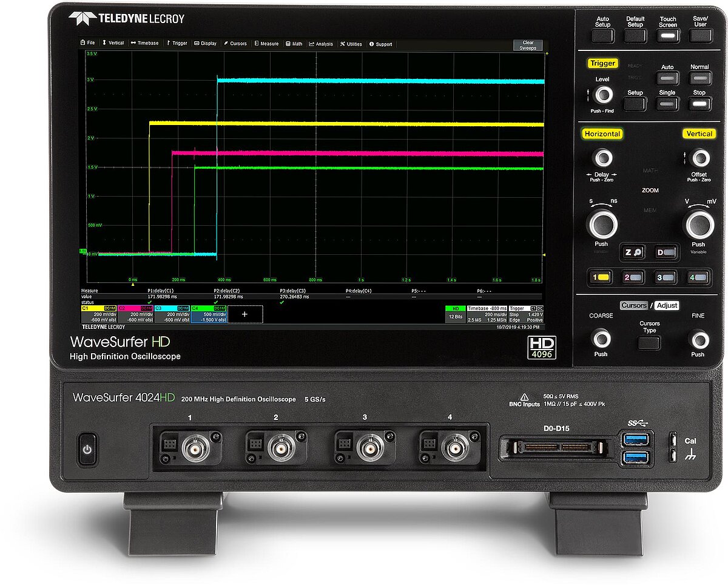Viewport: 728px width, 585px height.
Task: Push the trigger Setup button
Action: click(x=635, y=104)
